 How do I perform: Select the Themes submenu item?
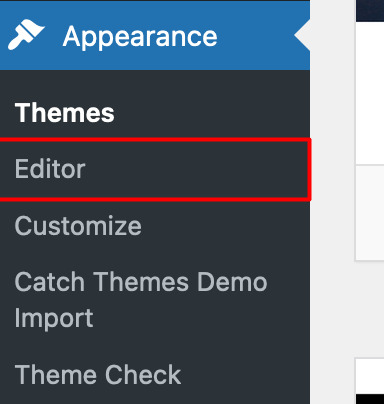[x=65, y=113]
